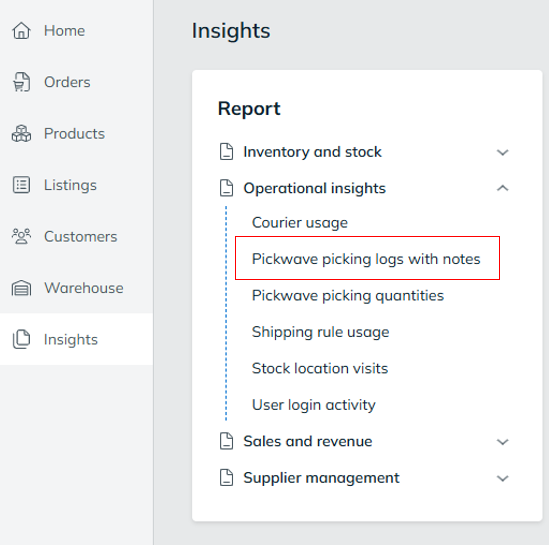Click the Inventory and stock document icon

click(x=226, y=152)
